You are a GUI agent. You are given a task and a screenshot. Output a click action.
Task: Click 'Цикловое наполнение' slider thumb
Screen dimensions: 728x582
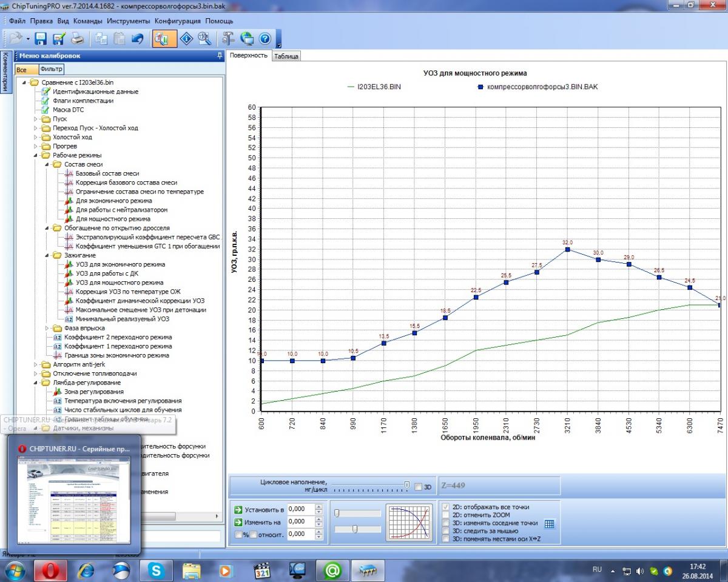[x=406, y=484]
